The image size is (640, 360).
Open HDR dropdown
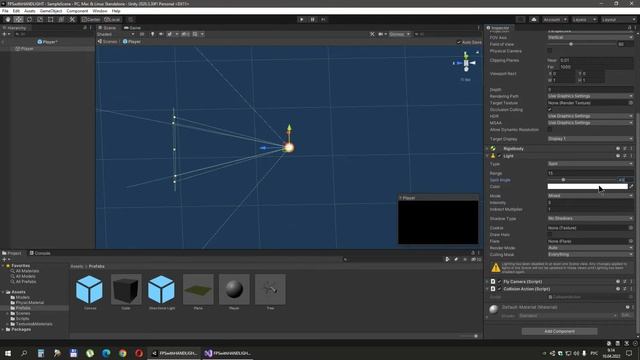click(590, 116)
